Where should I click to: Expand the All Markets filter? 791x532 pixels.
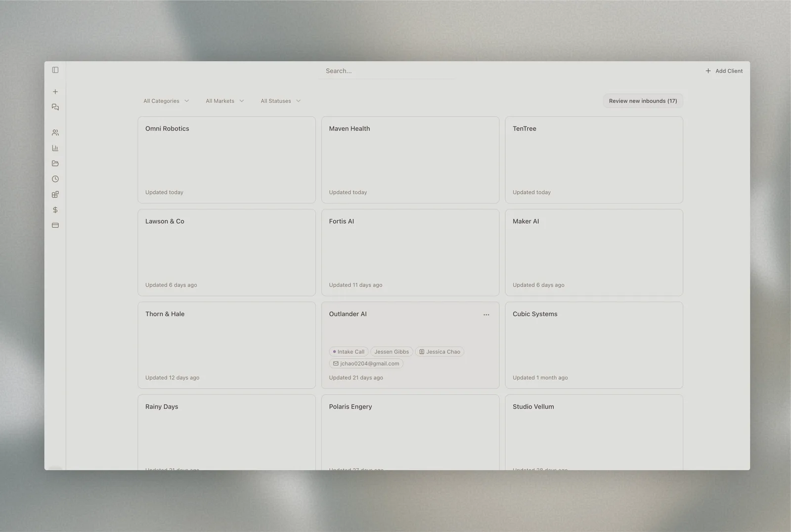(225, 101)
